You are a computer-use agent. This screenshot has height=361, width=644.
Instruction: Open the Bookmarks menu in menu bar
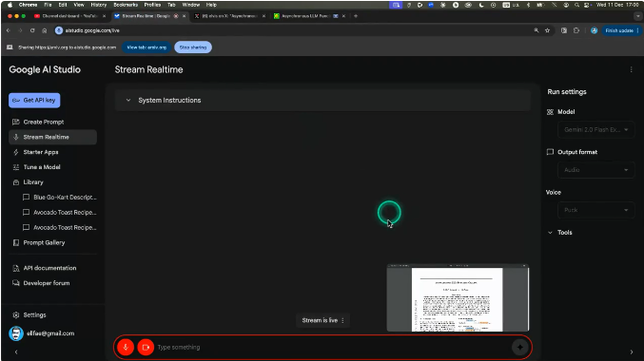pos(126,5)
